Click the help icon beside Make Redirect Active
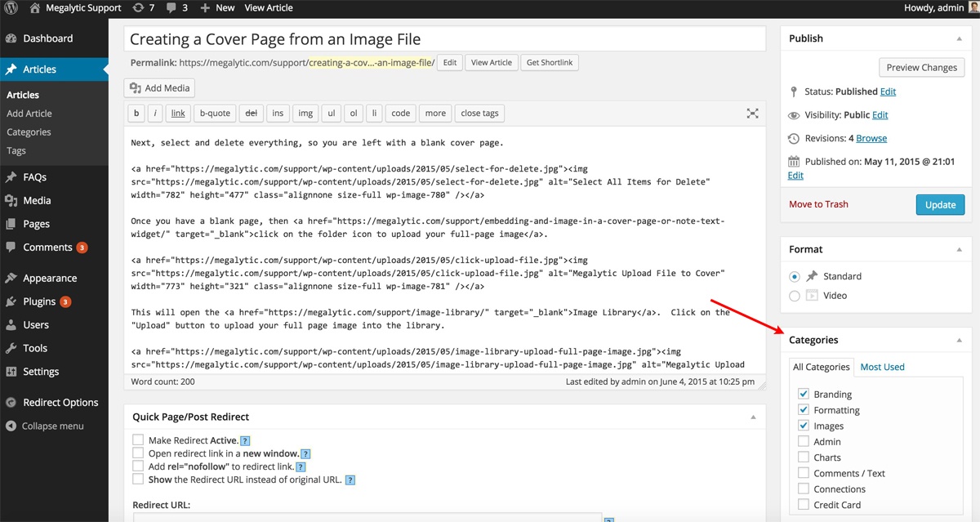 click(245, 441)
